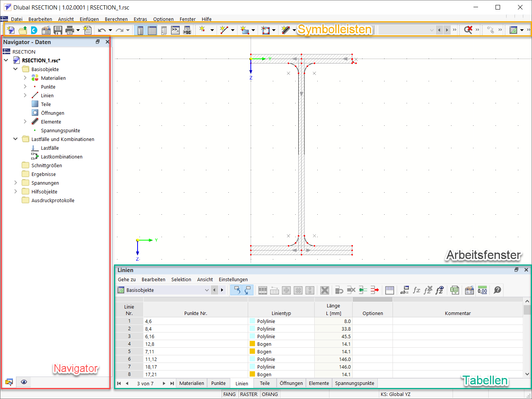Collapse the Lastfälle und Kombinationen folder

pyautogui.click(x=16, y=139)
